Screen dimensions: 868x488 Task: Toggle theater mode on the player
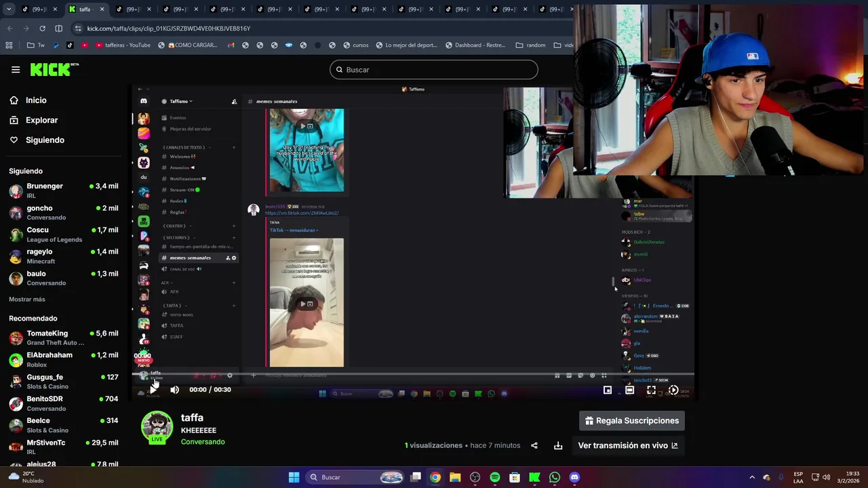click(x=629, y=390)
